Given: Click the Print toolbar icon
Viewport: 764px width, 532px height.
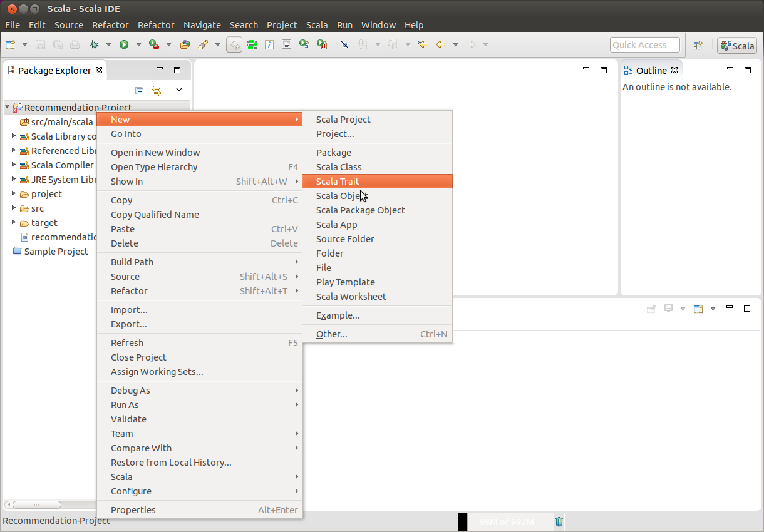Looking at the screenshot, I should (75, 44).
